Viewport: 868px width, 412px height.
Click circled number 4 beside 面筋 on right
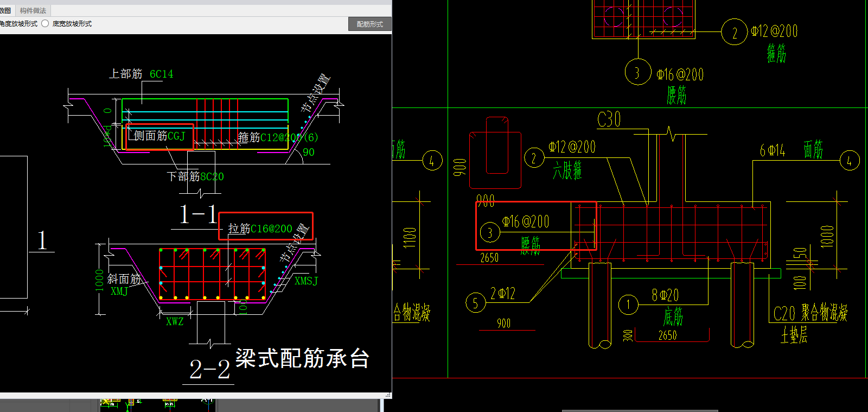[x=850, y=161]
